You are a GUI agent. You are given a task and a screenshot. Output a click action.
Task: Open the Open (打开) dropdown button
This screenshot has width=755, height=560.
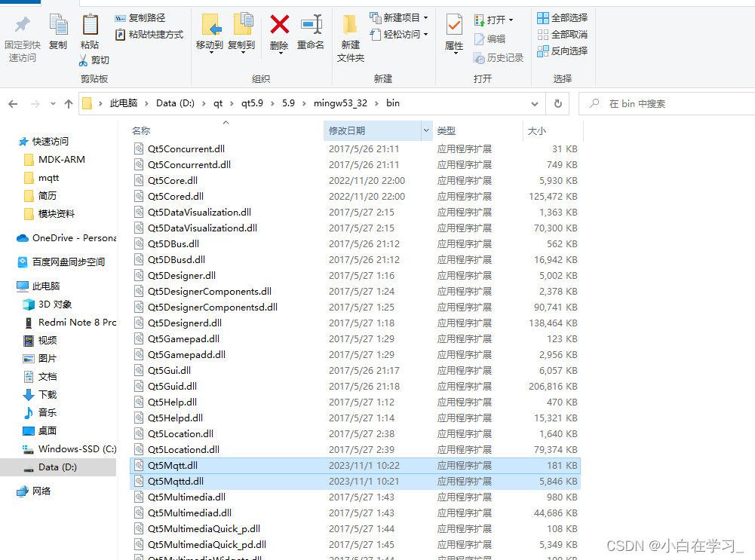coord(493,20)
